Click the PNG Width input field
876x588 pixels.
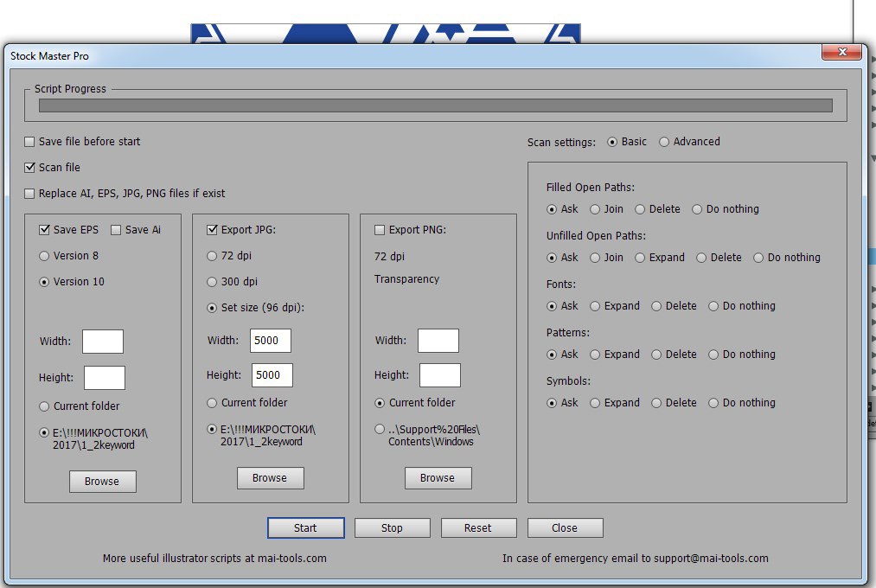pos(438,341)
